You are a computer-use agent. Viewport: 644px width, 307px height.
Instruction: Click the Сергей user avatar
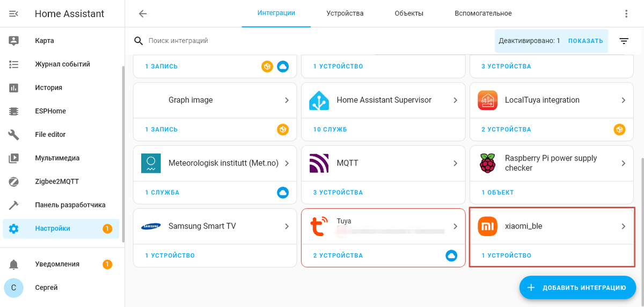click(x=14, y=288)
